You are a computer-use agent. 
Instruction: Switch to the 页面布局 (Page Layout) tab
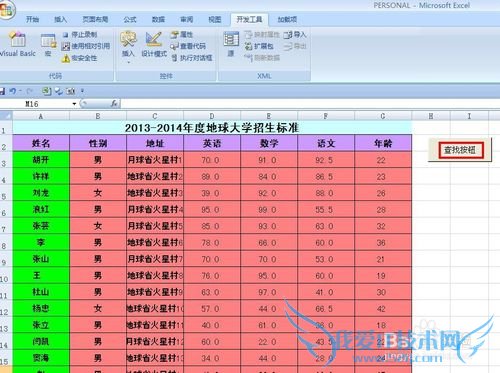[x=95, y=19]
